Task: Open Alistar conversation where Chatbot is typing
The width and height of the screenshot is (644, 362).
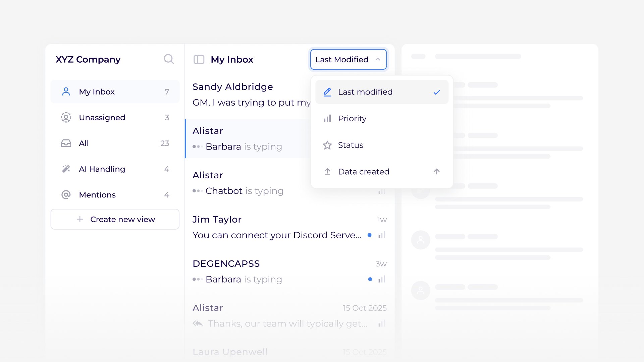Action: tap(248, 183)
